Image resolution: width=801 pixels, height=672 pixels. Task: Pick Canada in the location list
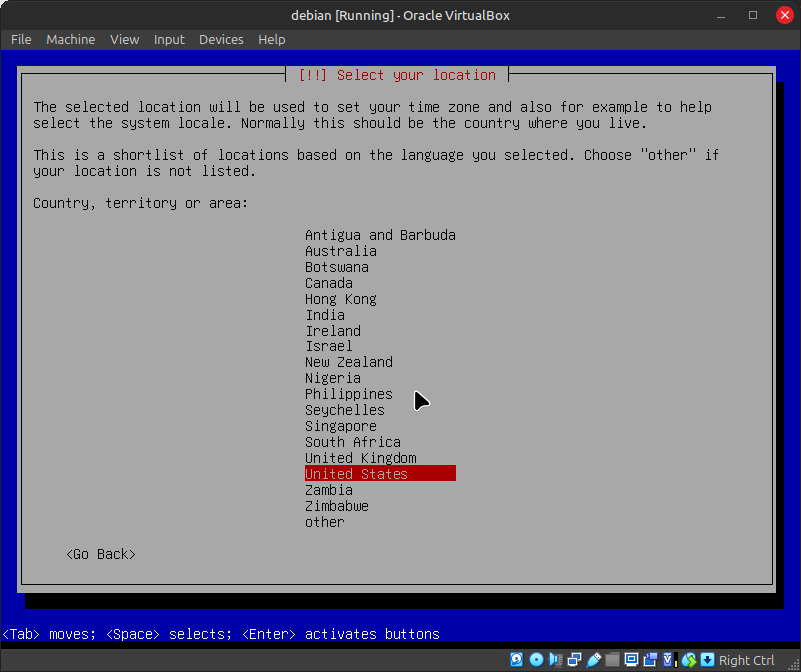(x=329, y=283)
